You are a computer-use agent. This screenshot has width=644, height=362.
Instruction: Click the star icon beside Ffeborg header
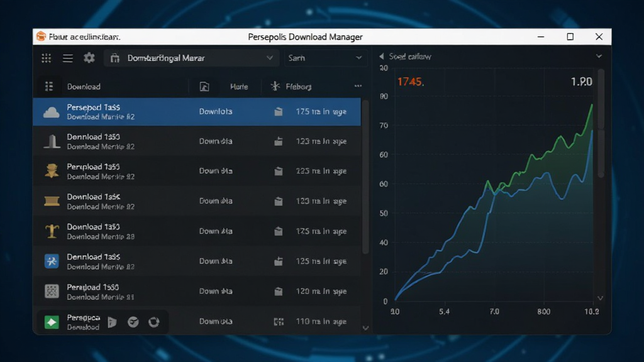pyautogui.click(x=275, y=86)
